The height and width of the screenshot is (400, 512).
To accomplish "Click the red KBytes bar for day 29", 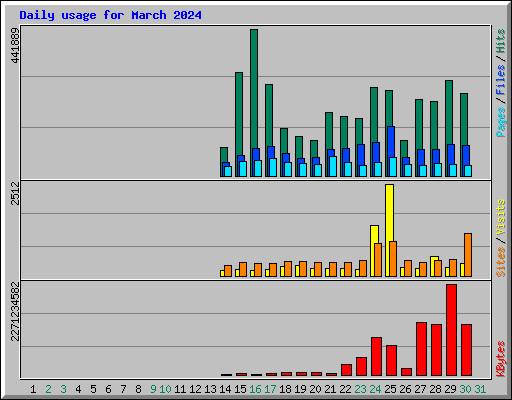I will point(451,330).
